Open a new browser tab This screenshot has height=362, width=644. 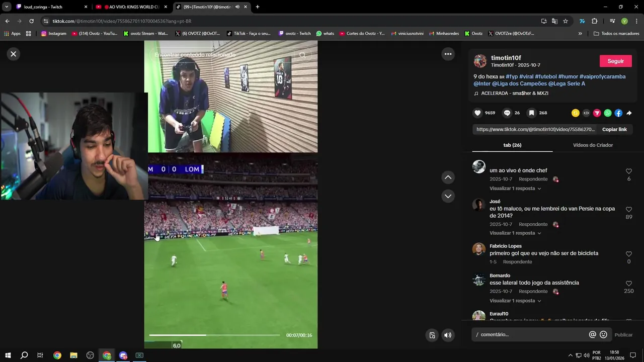257,7
